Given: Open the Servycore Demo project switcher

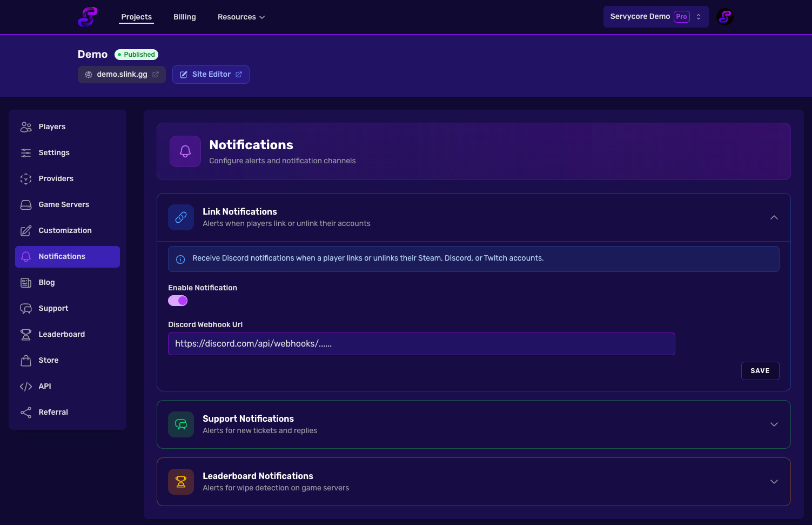Looking at the screenshot, I should click(655, 16).
